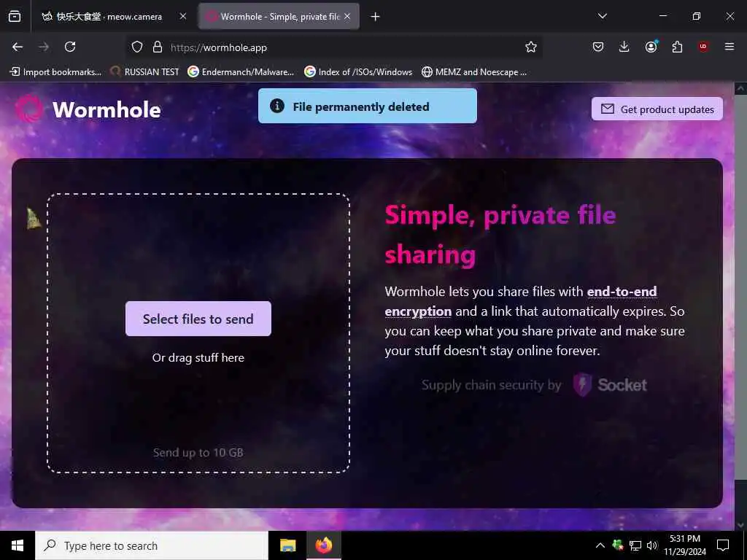
Task: Open the Downloads panel
Action: click(x=624, y=47)
